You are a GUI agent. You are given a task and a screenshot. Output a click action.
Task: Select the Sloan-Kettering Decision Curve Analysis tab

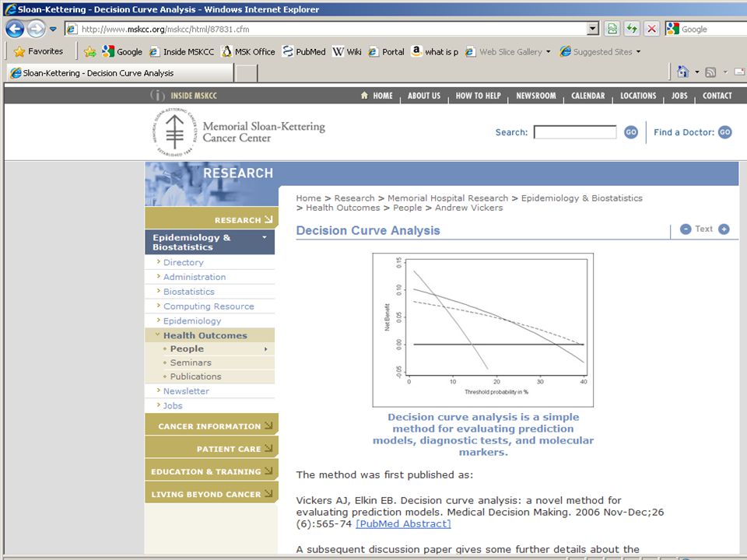pos(120,73)
